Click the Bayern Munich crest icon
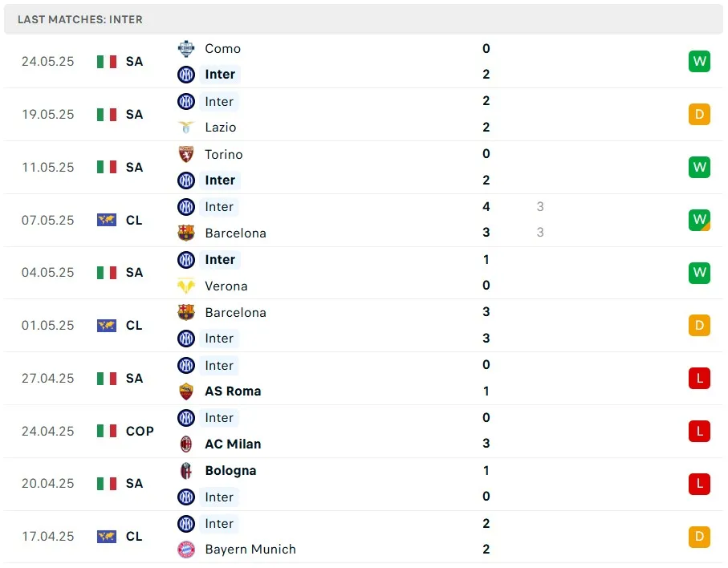 186,550
